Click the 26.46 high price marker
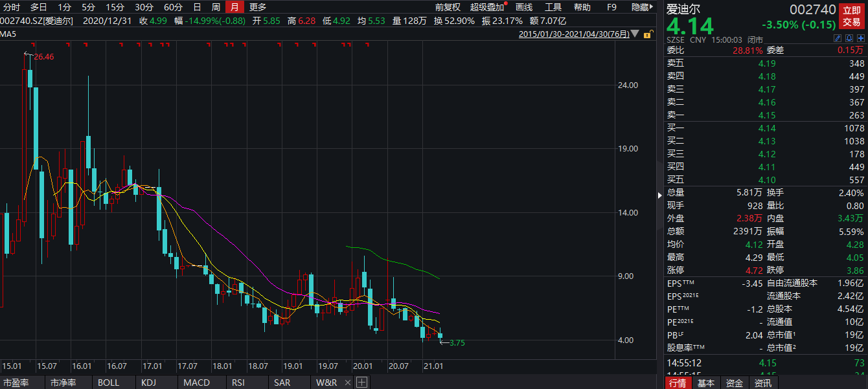The image size is (868, 389). (x=43, y=57)
